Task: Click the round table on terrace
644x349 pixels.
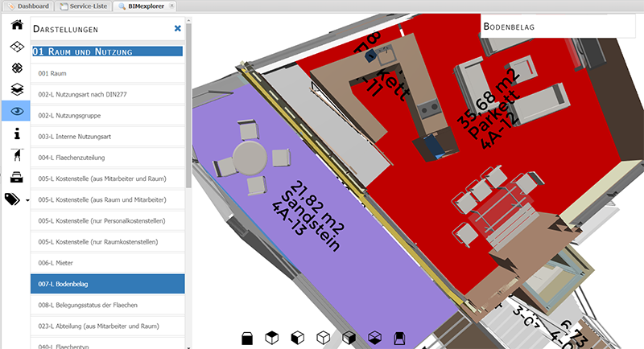Action: (250, 158)
